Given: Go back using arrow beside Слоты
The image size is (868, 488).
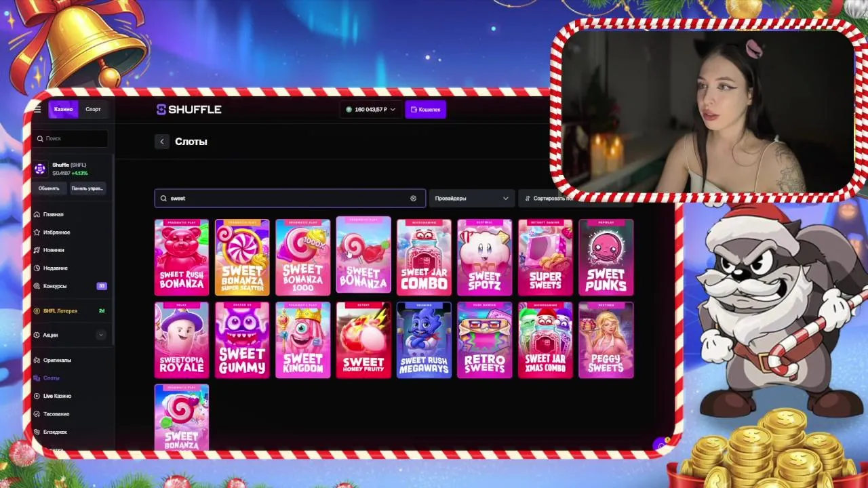Looking at the screenshot, I should coord(161,142).
